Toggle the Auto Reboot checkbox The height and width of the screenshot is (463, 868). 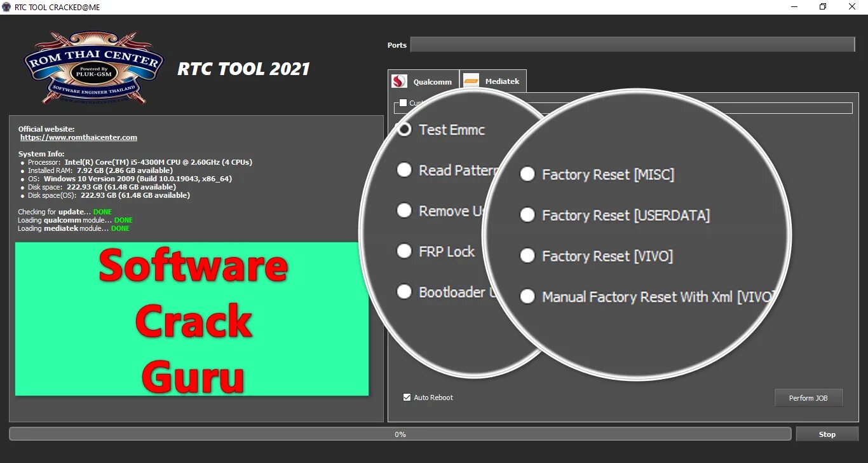(407, 397)
